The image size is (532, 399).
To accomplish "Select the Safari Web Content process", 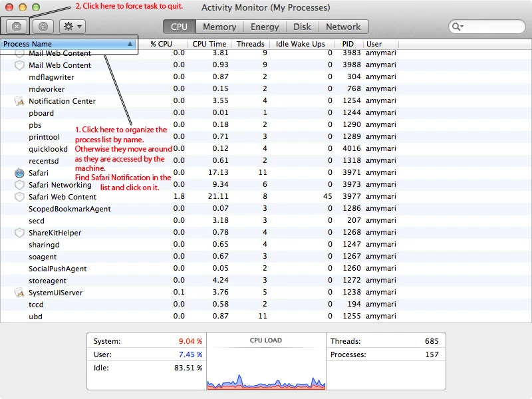I will pyautogui.click(x=266, y=196).
